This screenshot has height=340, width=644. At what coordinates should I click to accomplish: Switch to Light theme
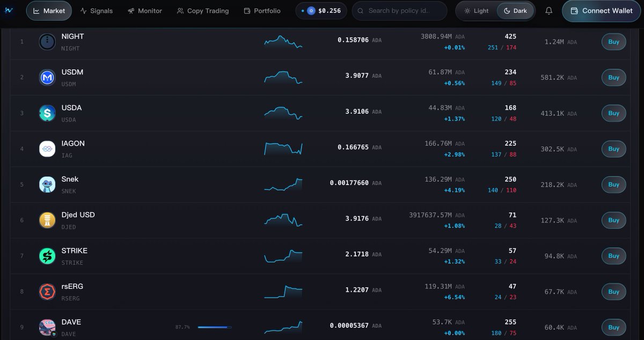(476, 11)
